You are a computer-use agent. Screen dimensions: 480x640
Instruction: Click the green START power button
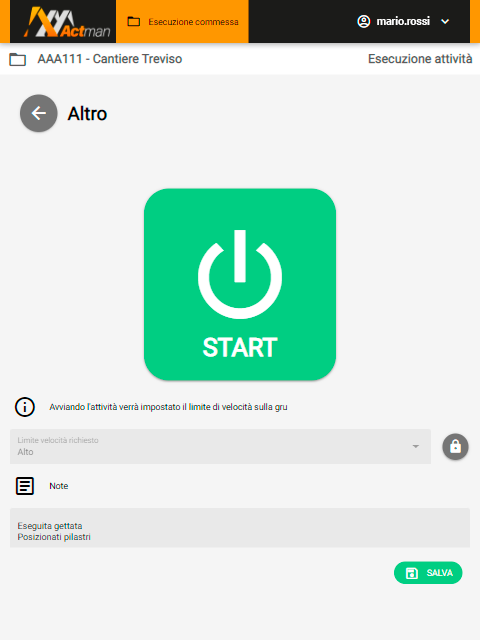pyautogui.click(x=240, y=284)
